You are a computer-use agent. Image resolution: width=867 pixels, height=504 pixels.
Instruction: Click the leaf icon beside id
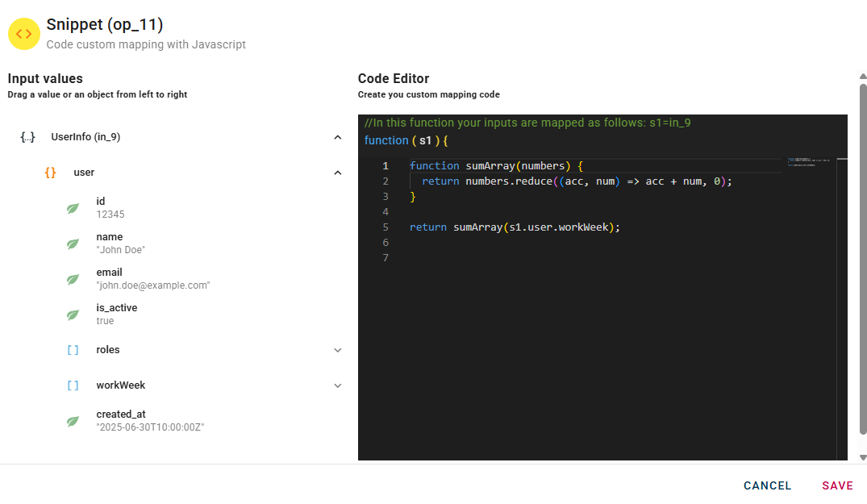pyautogui.click(x=73, y=208)
